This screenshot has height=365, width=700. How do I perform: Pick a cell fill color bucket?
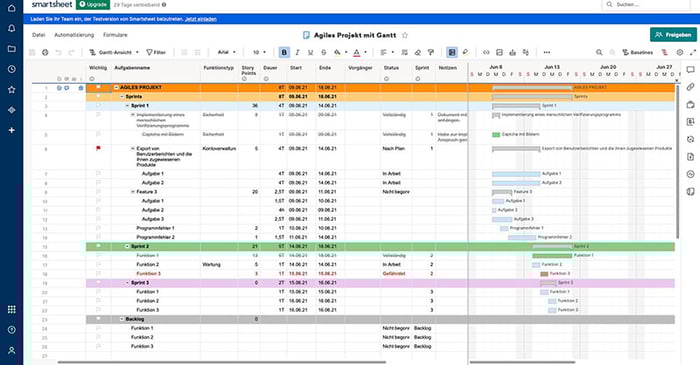click(x=337, y=52)
